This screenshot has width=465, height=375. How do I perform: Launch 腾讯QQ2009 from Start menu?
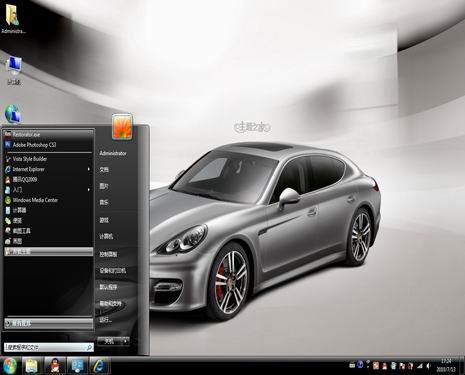[x=48, y=179]
